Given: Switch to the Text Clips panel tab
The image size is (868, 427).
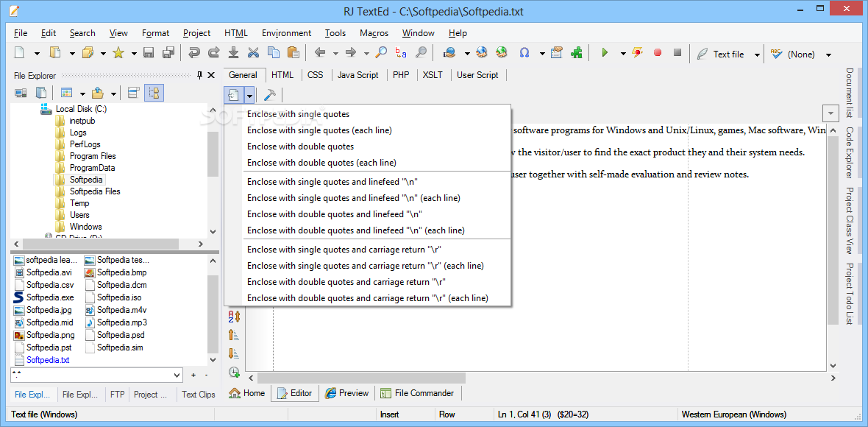Looking at the screenshot, I should pyautogui.click(x=198, y=395).
